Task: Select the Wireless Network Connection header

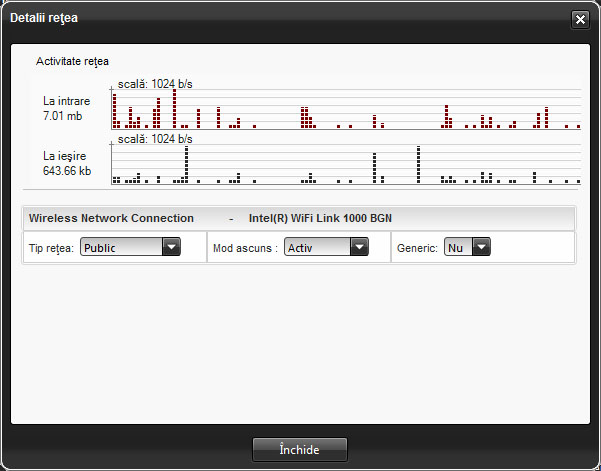Action: (x=111, y=218)
